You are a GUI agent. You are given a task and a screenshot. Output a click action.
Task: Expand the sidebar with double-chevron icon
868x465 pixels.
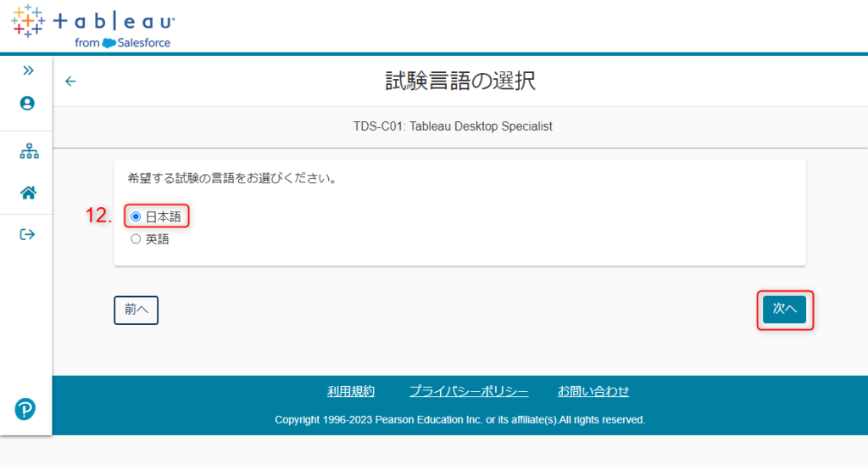[x=28, y=70]
